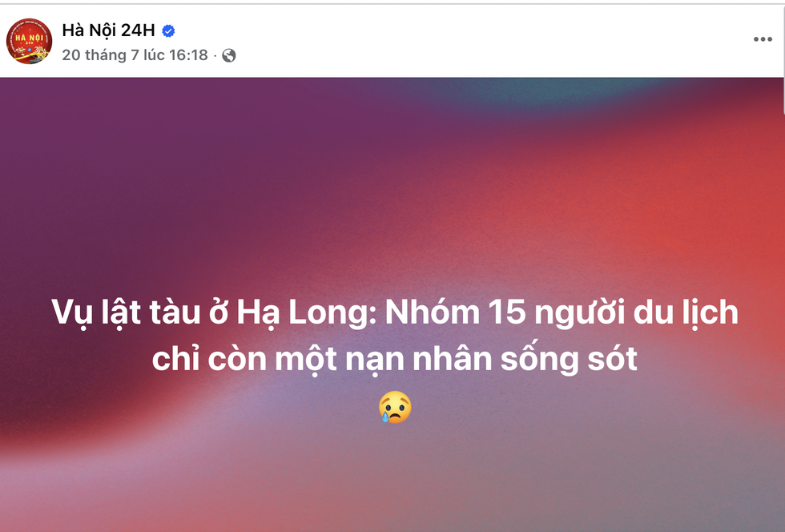Open the three-dot post options menu

click(x=762, y=40)
